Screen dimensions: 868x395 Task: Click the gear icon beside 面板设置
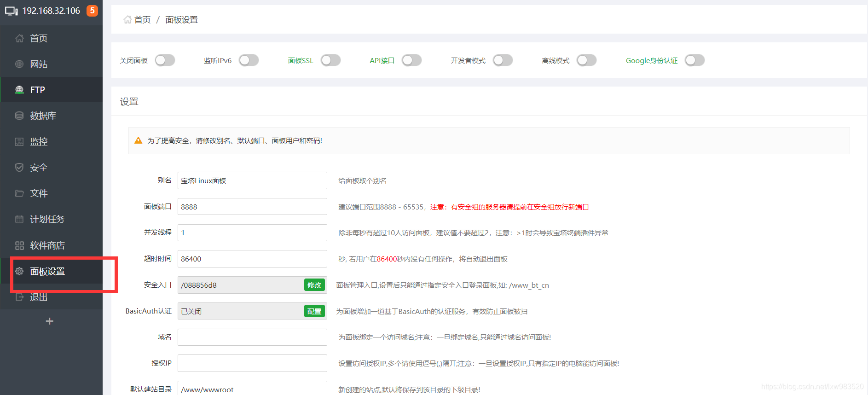pyautogui.click(x=19, y=271)
